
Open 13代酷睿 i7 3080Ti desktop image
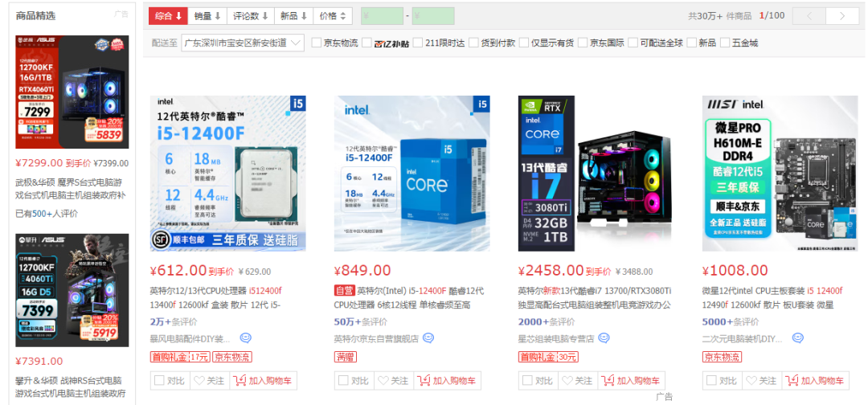596,174
